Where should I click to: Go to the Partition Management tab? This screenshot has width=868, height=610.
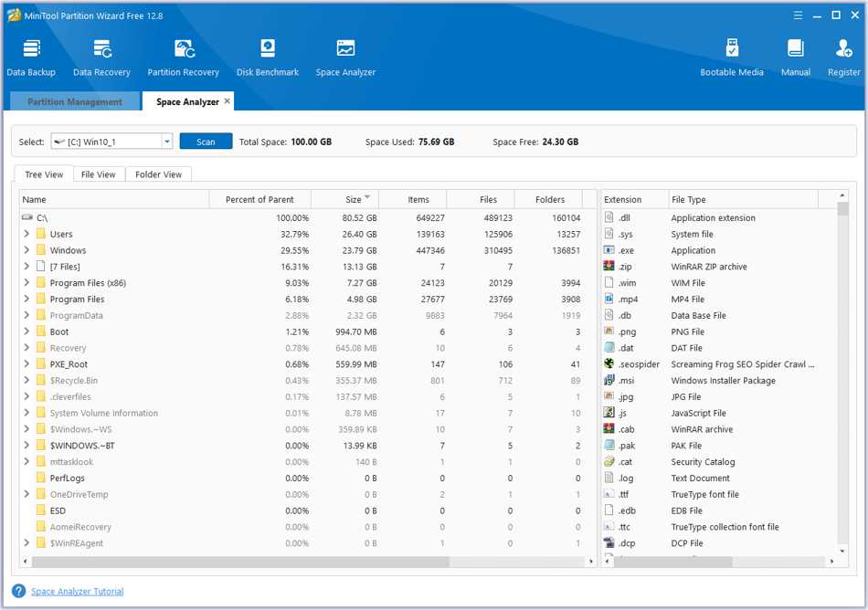(x=74, y=102)
